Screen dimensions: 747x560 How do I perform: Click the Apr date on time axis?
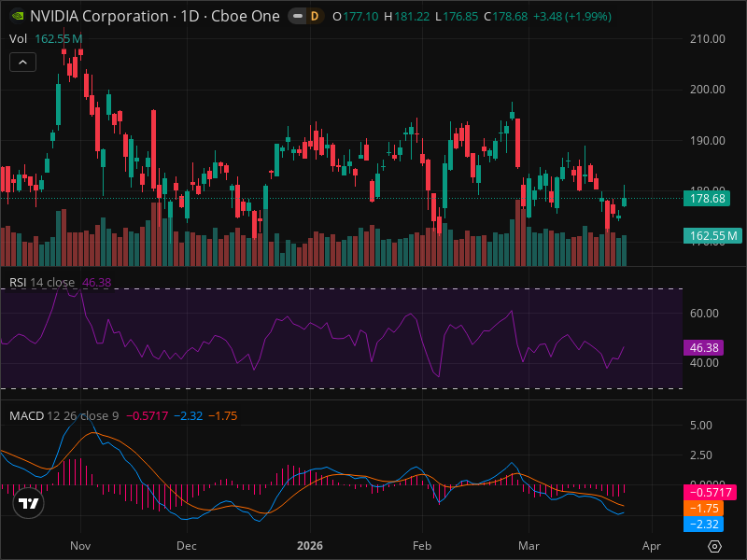pos(651,546)
